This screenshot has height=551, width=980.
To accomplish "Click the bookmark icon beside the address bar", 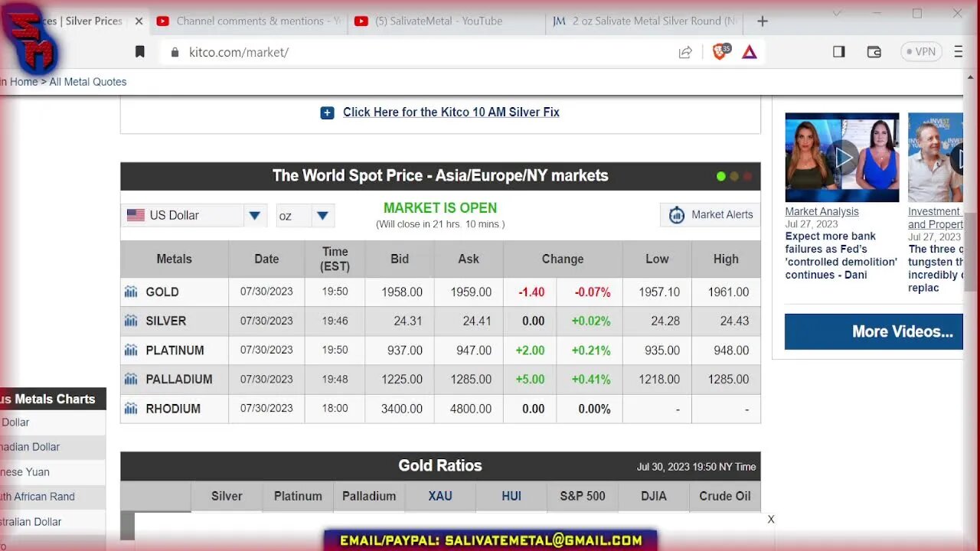I will click(140, 52).
